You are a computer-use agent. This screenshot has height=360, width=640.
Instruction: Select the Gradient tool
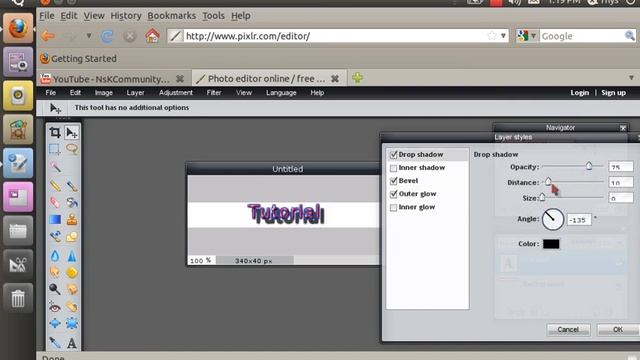pyautogui.click(x=55, y=220)
